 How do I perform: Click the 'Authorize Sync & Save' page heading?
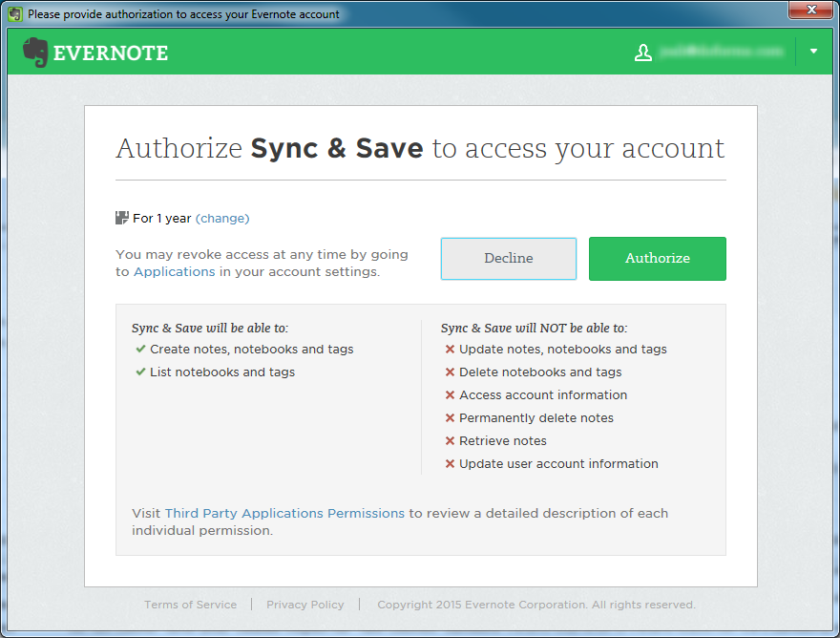click(x=421, y=148)
